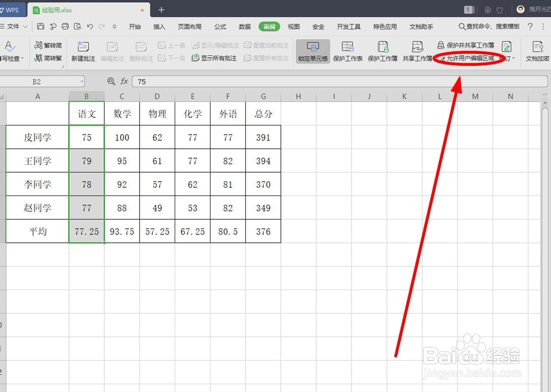551x392 pixels.
Task: Click cell with value 100
Action: [x=122, y=137]
